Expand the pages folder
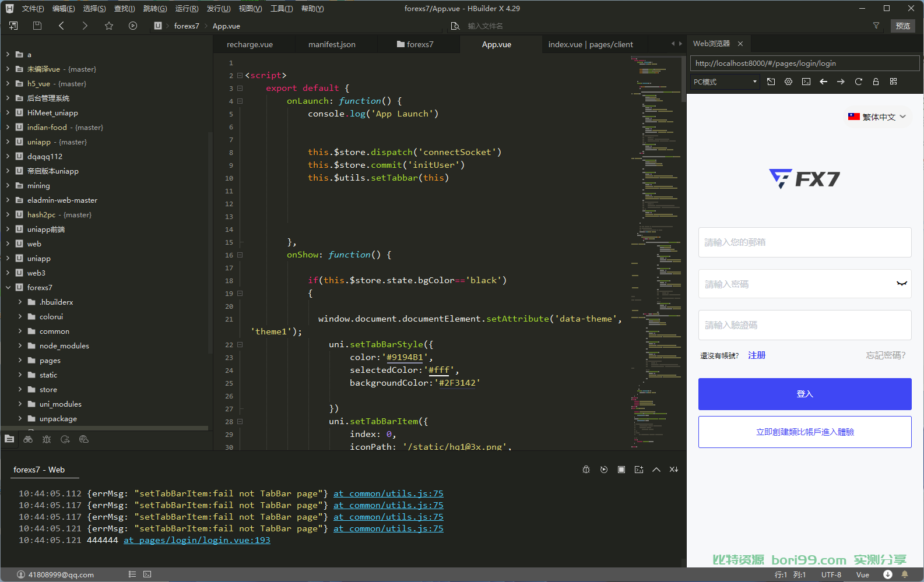This screenshot has width=924, height=582. [20, 360]
